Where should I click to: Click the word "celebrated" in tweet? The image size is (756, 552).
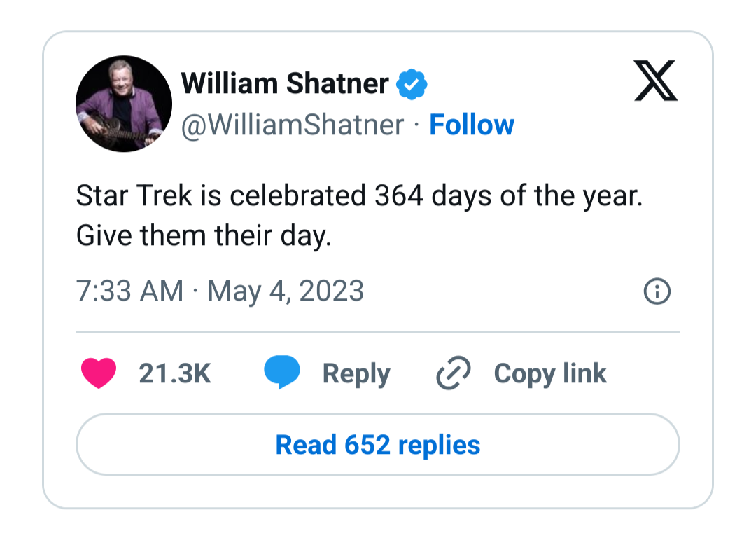coord(297,196)
